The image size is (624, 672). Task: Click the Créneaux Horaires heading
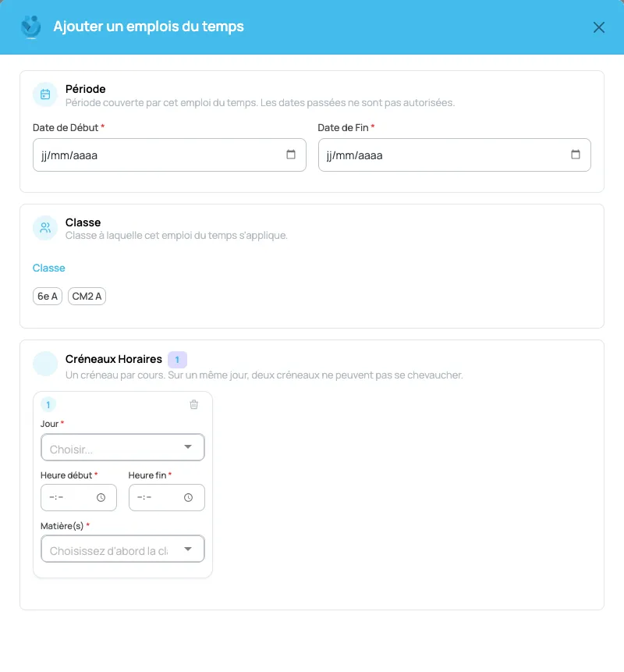pyautogui.click(x=114, y=359)
